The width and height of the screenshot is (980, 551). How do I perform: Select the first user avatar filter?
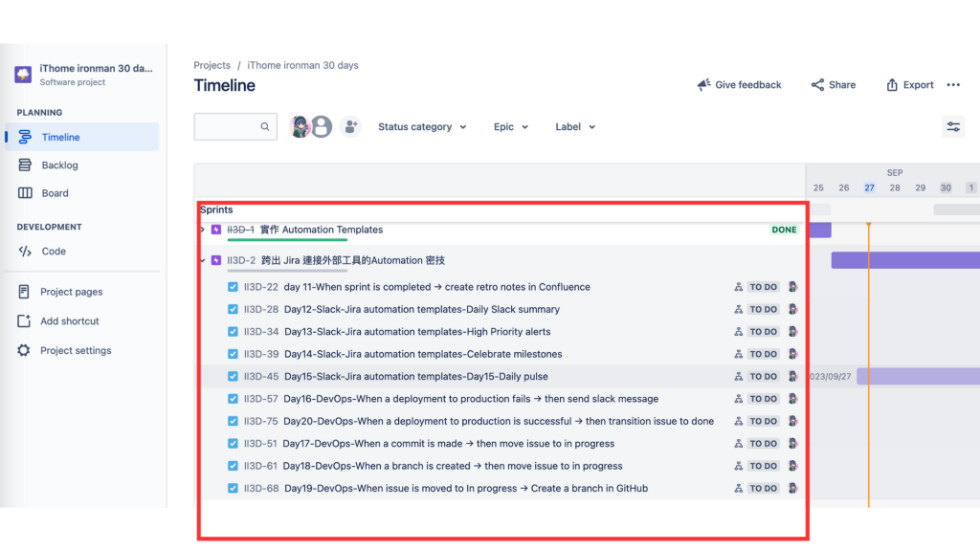[x=300, y=127]
